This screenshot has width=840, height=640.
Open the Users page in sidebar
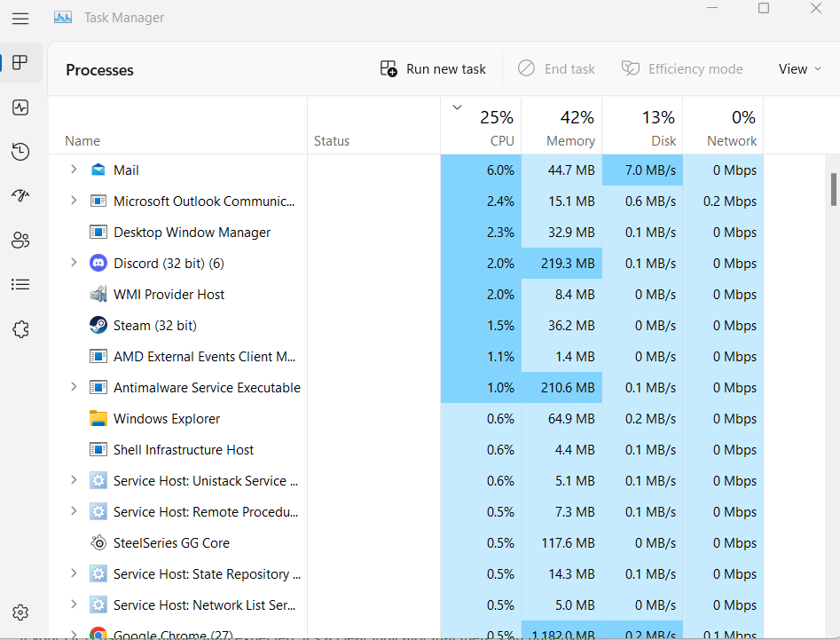pyautogui.click(x=20, y=241)
